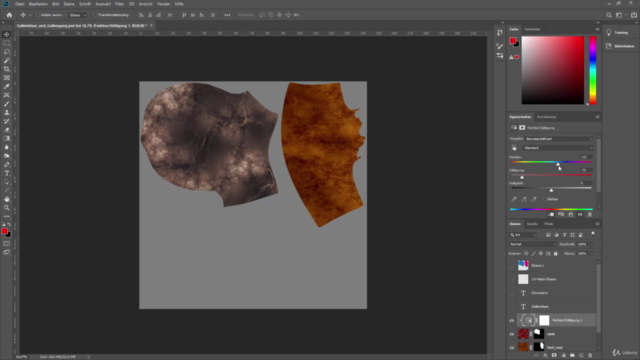Switch to the Kanäle tab

(532, 224)
